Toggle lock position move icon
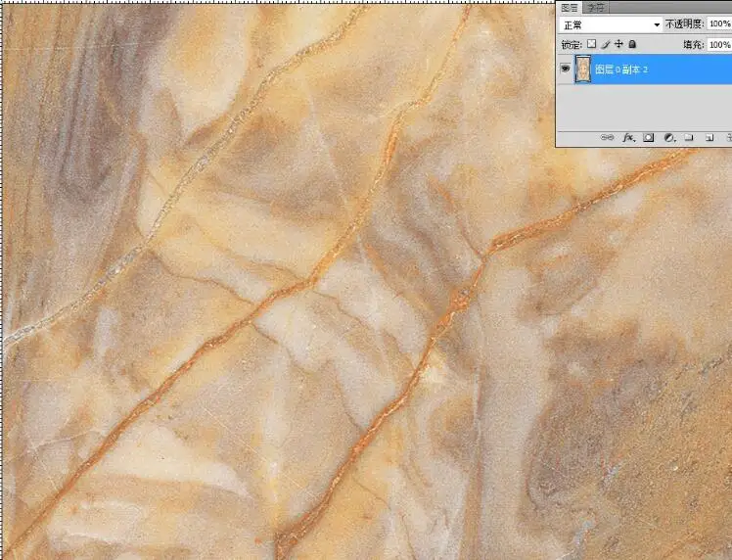732x560 pixels. [x=618, y=44]
